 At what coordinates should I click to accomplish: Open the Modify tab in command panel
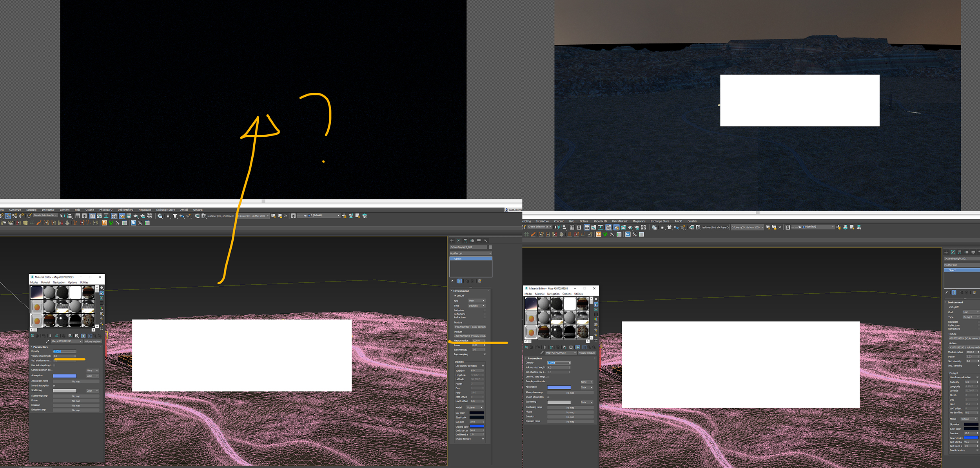[458, 241]
